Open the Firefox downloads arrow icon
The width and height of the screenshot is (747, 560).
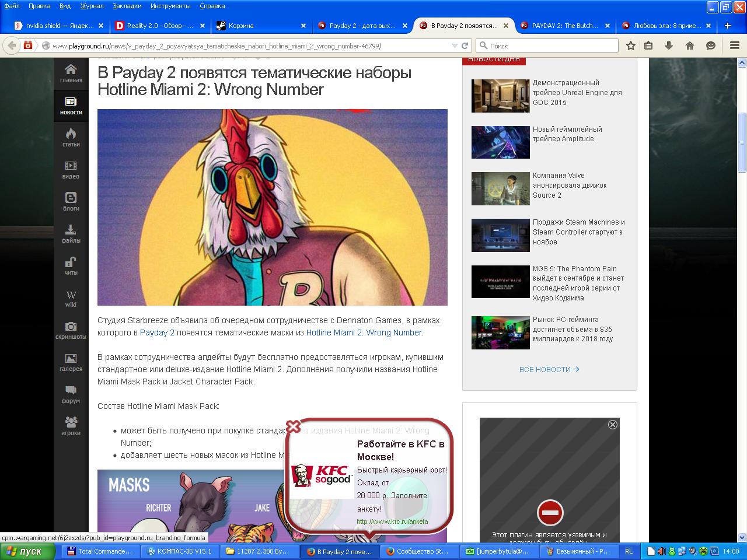click(669, 45)
